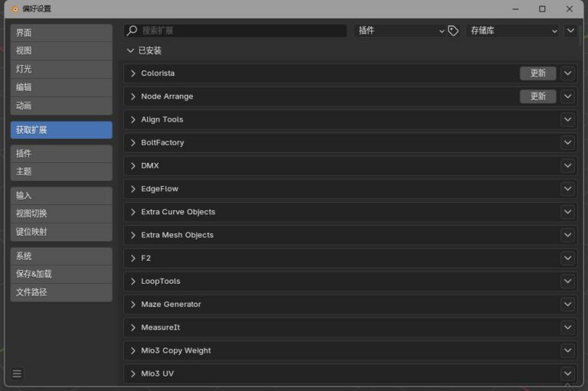Go to the 保存&加载 tab
The height and width of the screenshot is (391, 588).
pos(61,275)
